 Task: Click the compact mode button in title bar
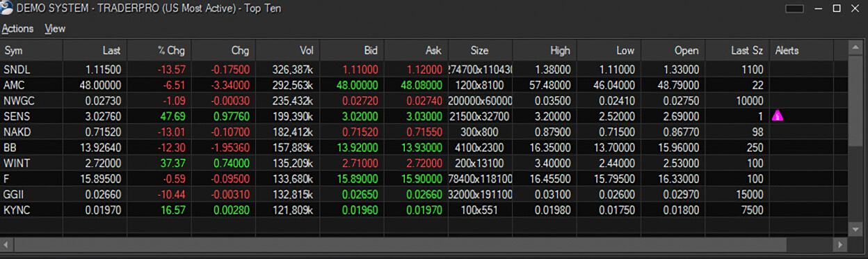coord(795,8)
